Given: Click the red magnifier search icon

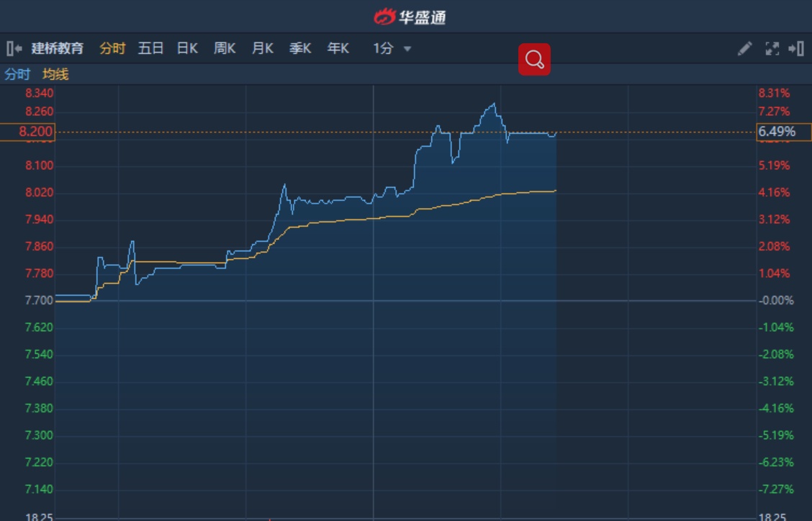Looking at the screenshot, I should (534, 60).
